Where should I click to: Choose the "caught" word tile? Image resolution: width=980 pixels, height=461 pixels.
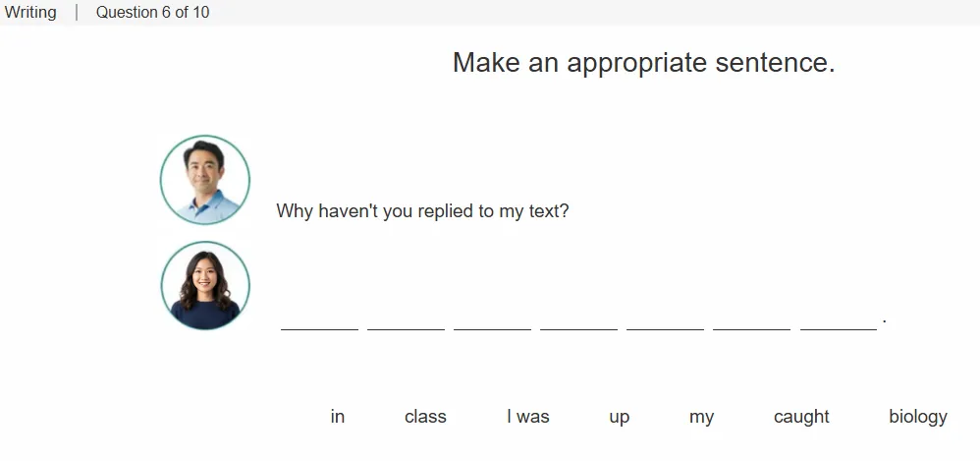coord(801,417)
